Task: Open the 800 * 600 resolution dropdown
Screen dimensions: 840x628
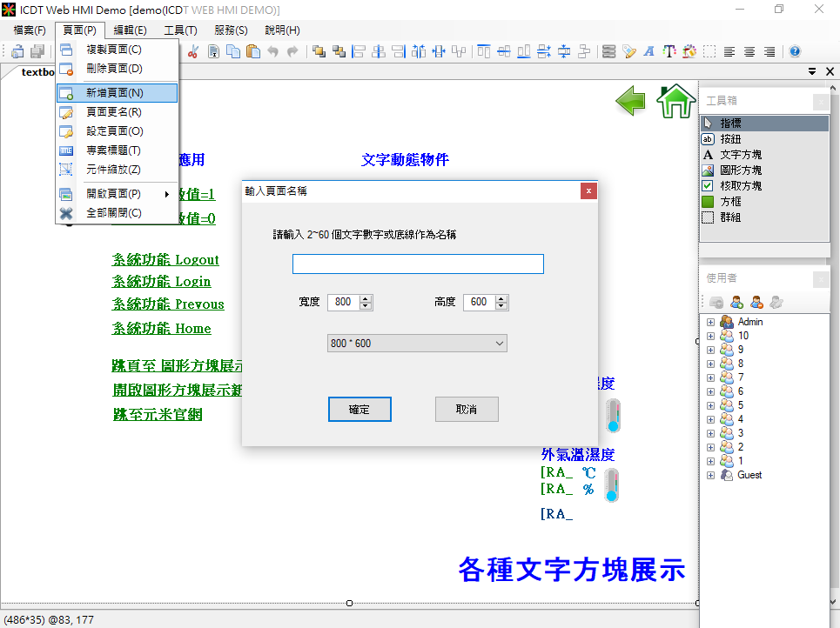Action: click(x=416, y=344)
